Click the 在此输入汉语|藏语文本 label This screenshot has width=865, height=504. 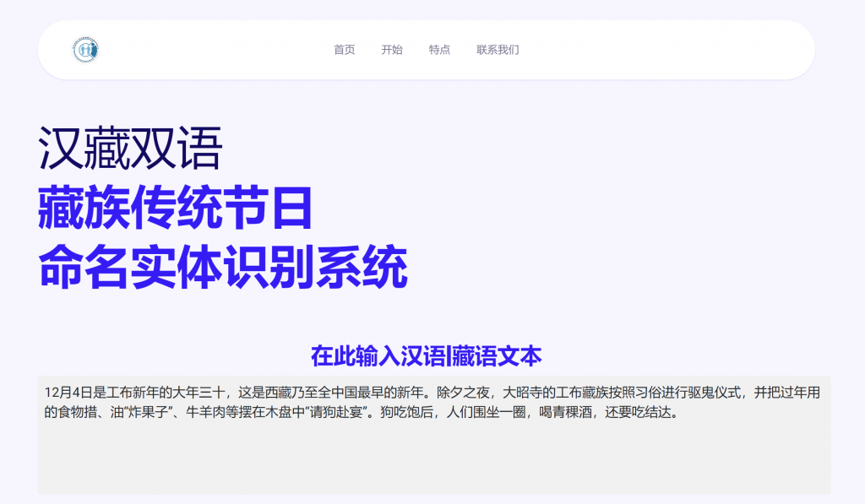pyautogui.click(x=427, y=356)
